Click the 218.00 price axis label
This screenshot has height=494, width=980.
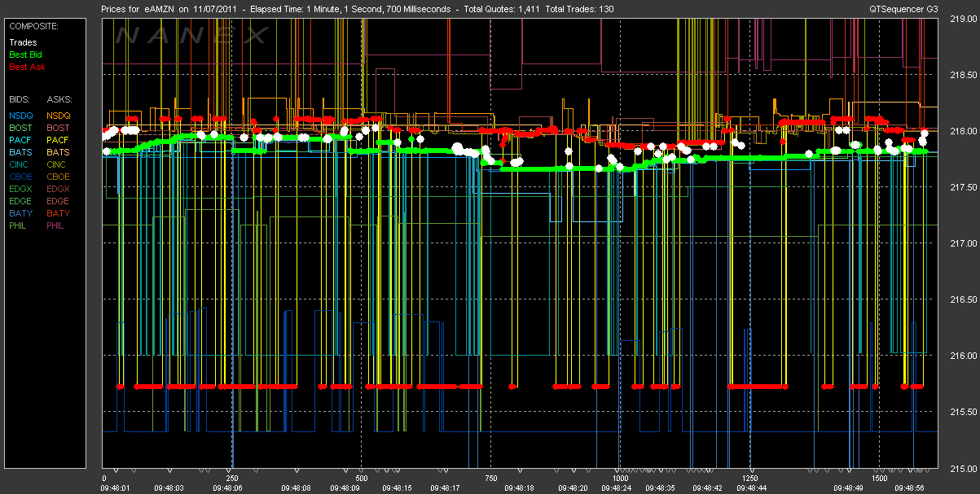(964, 131)
